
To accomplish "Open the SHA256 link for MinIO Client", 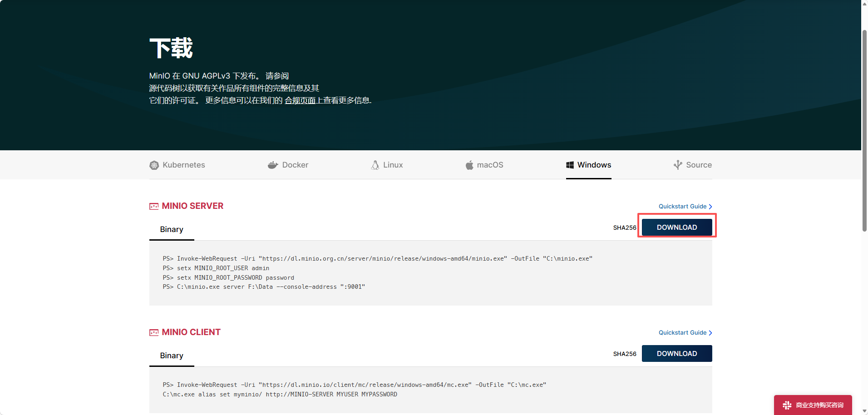I will click(625, 354).
